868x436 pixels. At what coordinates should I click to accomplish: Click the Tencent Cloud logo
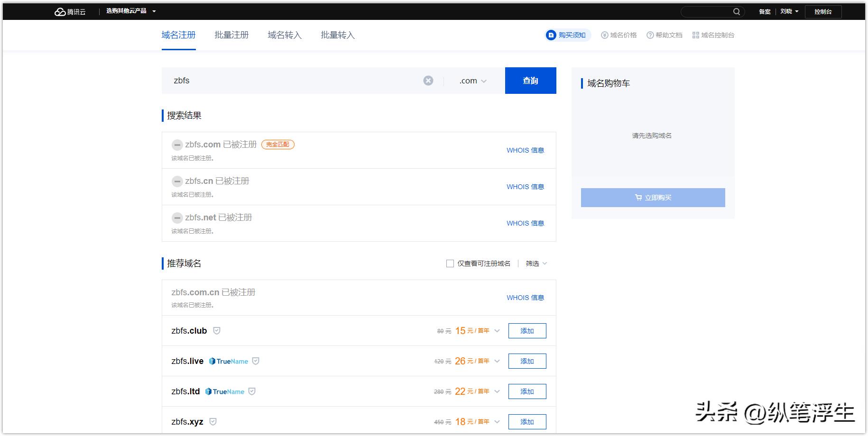pos(70,11)
